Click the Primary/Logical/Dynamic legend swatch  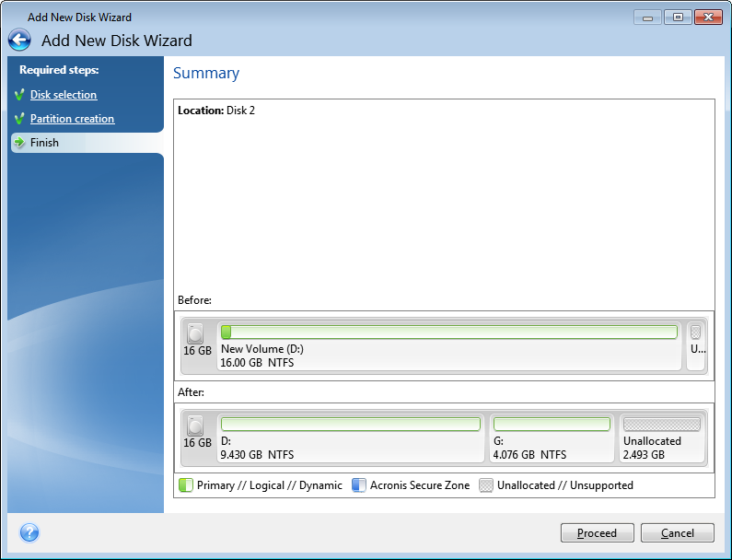[x=186, y=485]
